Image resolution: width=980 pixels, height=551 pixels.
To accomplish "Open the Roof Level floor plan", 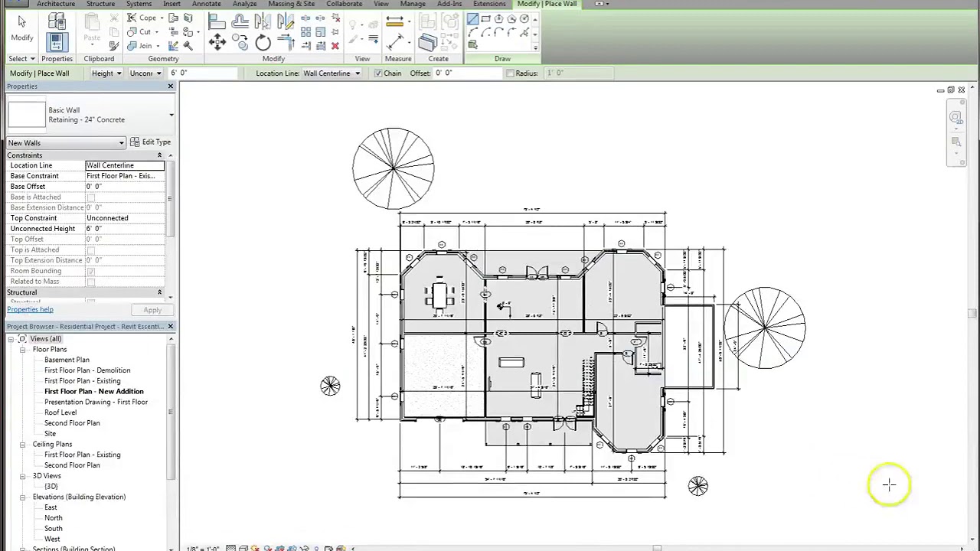I will [60, 412].
